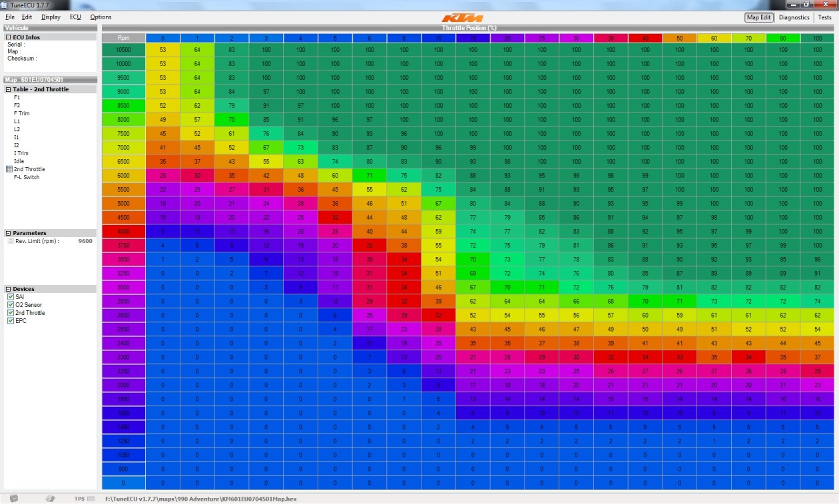Click the ECU connection icon in status bar
839x504 pixels.
(14, 499)
